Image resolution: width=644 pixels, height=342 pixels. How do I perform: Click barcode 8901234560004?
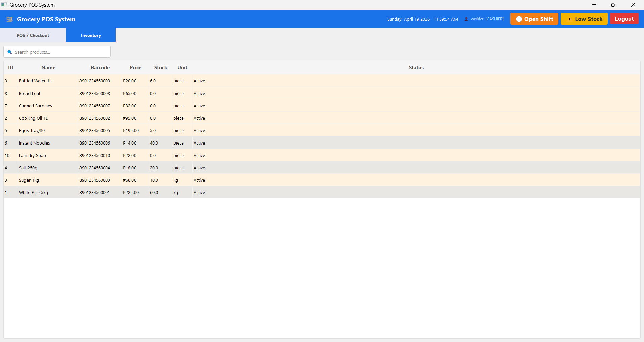point(95,168)
